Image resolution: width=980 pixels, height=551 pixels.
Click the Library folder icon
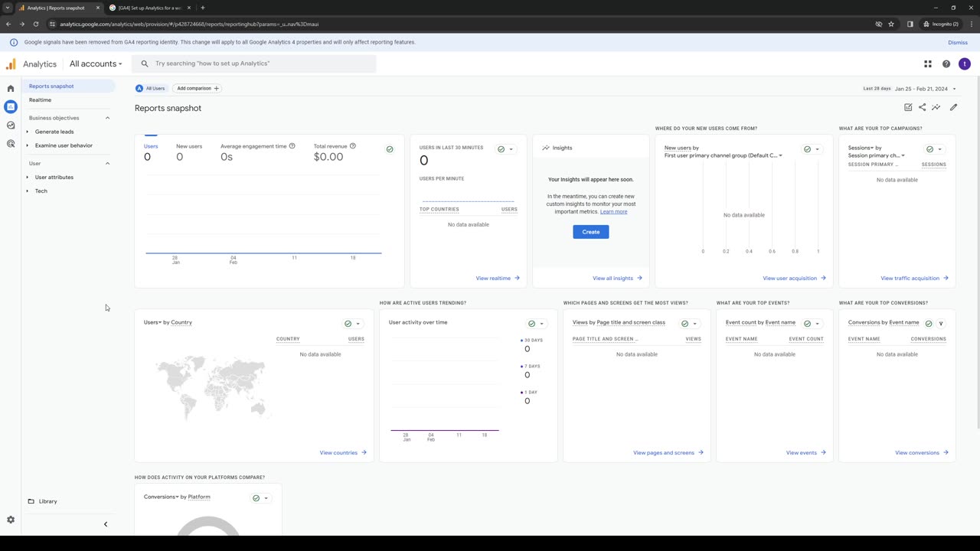point(31,501)
